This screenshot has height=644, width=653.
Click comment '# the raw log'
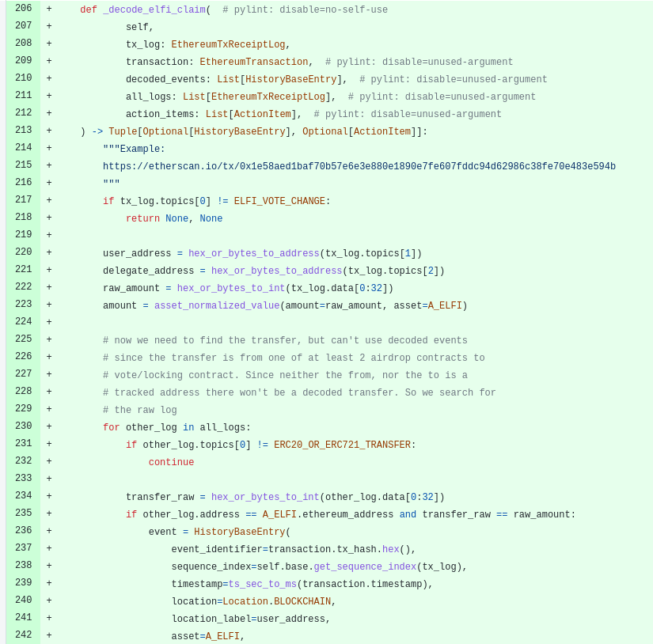[140, 410]
